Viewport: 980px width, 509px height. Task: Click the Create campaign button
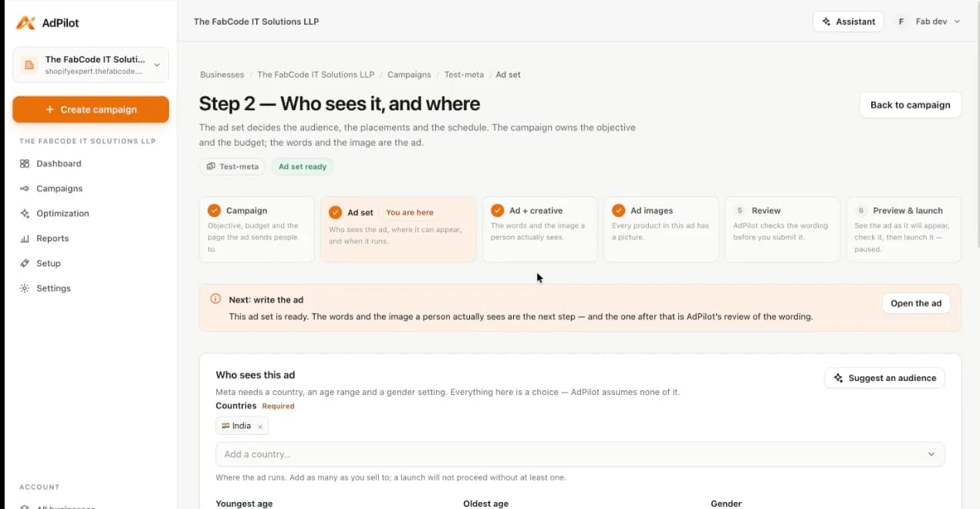point(91,110)
